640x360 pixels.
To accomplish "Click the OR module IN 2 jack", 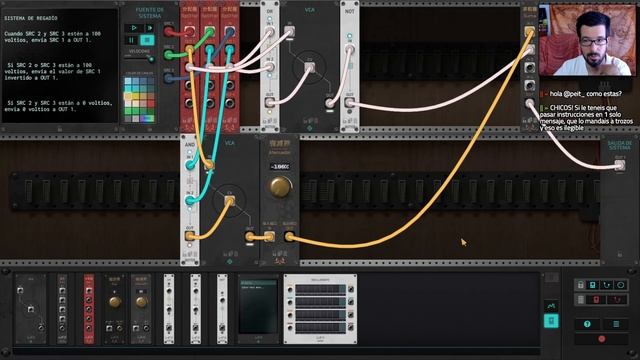I will [x=270, y=67].
